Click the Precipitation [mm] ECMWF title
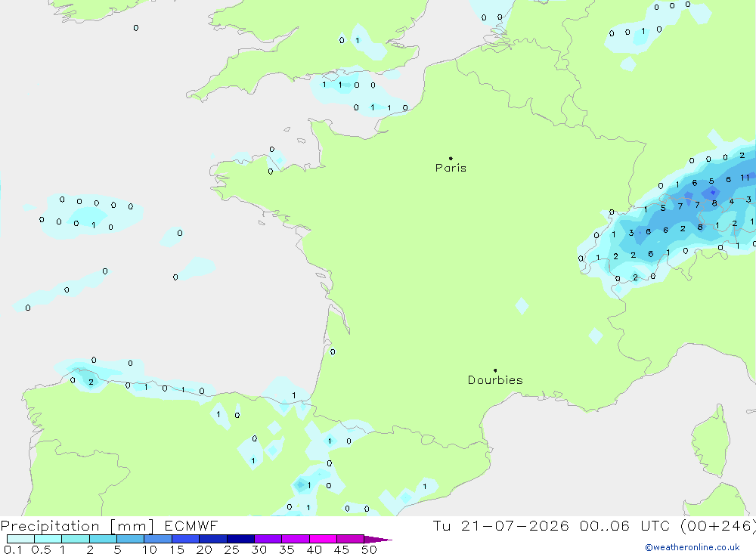The width and height of the screenshot is (756, 554). 110,525
